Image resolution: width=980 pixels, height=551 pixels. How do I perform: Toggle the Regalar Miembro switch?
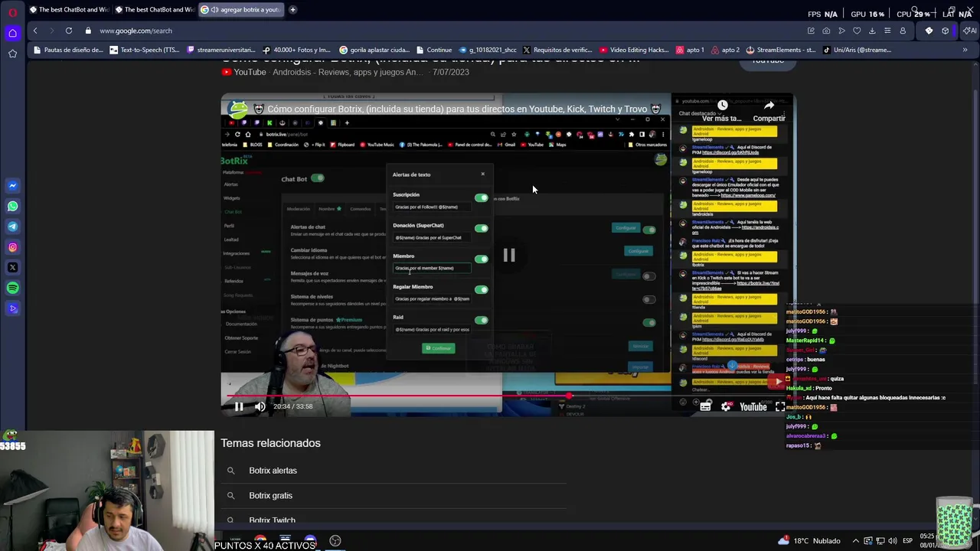(x=481, y=289)
